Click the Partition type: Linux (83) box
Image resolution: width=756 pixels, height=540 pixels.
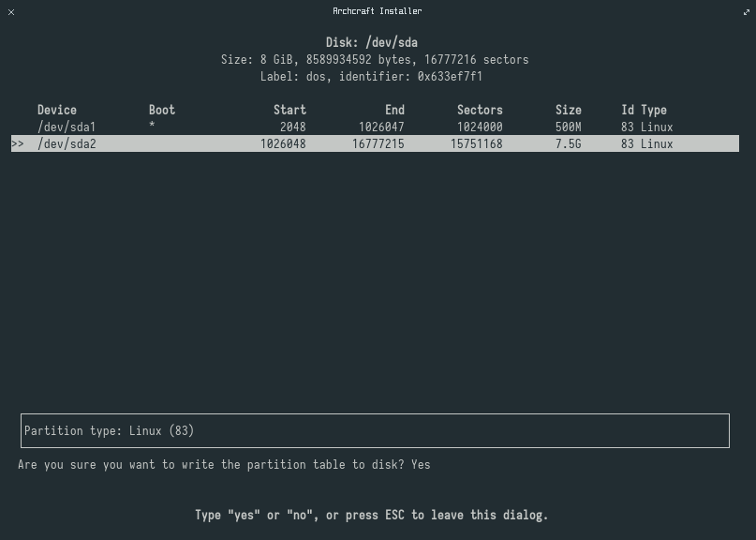(x=375, y=430)
